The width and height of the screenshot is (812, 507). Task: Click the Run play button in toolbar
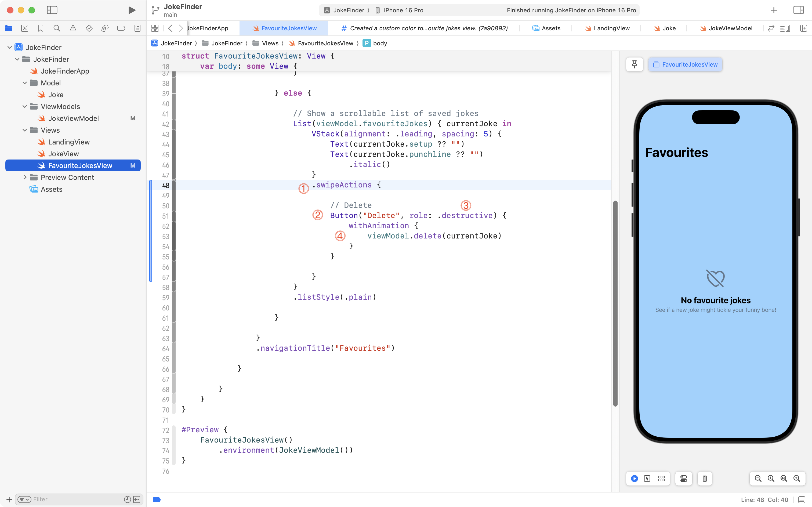coord(132,10)
